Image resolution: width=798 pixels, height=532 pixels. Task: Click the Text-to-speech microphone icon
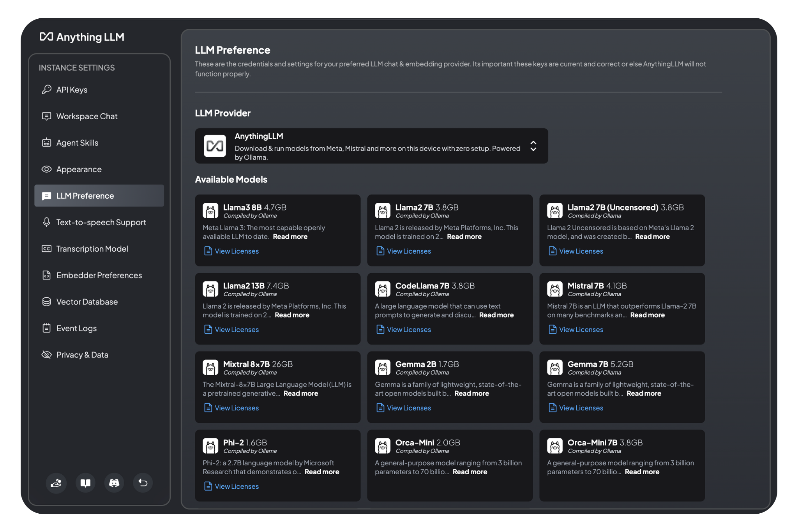point(47,222)
